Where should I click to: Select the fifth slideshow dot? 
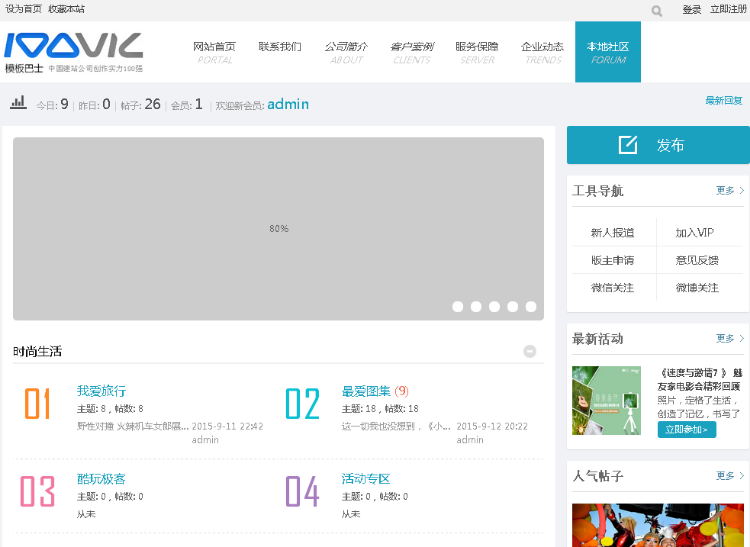tap(531, 306)
